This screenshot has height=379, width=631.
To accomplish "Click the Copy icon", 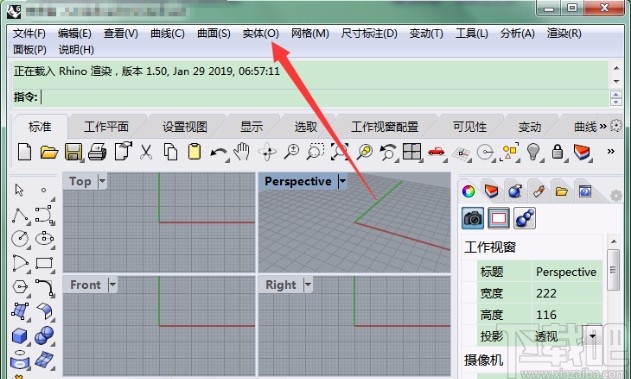I will click(x=170, y=152).
